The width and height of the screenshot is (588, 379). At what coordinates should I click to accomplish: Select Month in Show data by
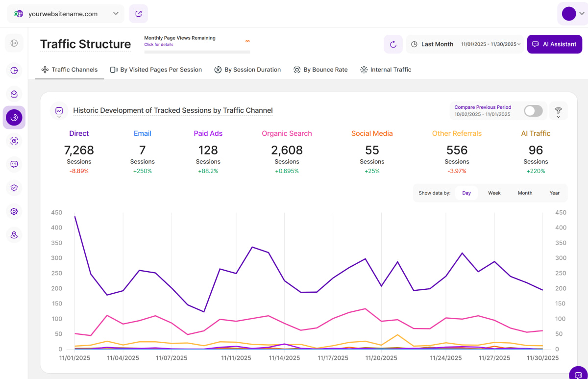point(525,193)
